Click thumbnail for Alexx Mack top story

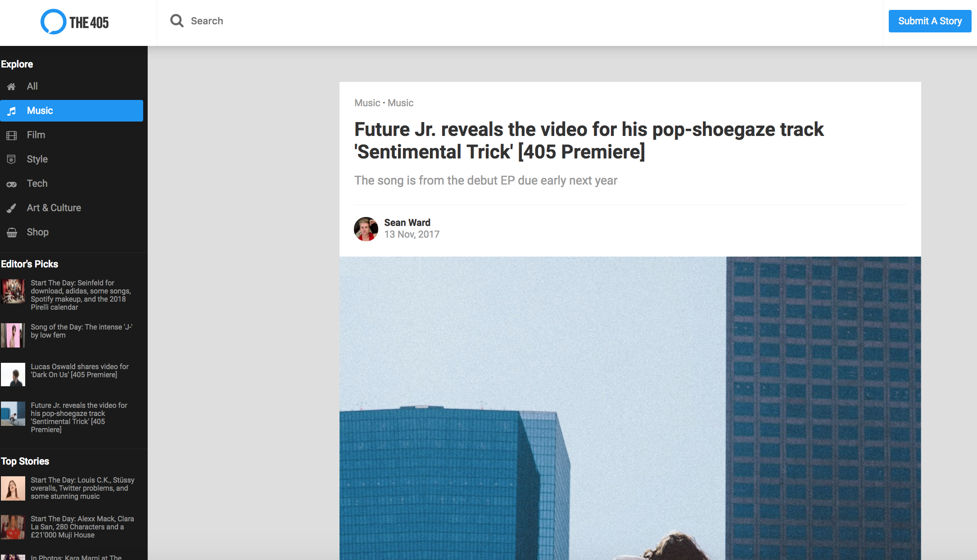coord(13,527)
